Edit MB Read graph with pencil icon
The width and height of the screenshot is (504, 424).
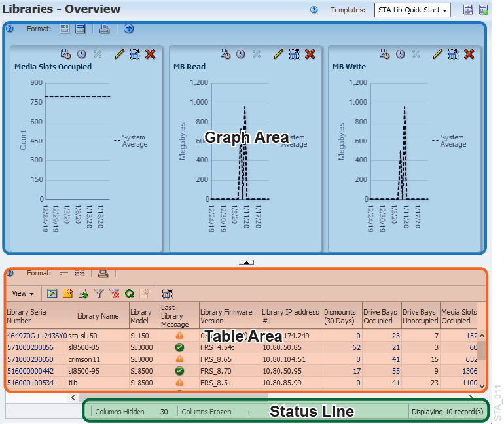(278, 54)
